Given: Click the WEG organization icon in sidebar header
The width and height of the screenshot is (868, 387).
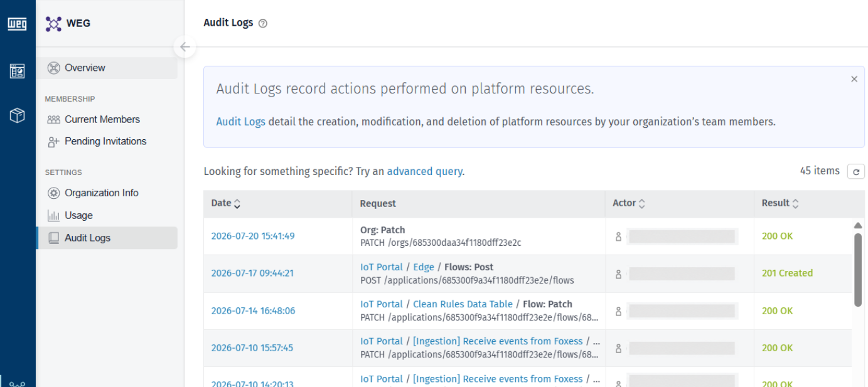Looking at the screenshot, I should [54, 24].
